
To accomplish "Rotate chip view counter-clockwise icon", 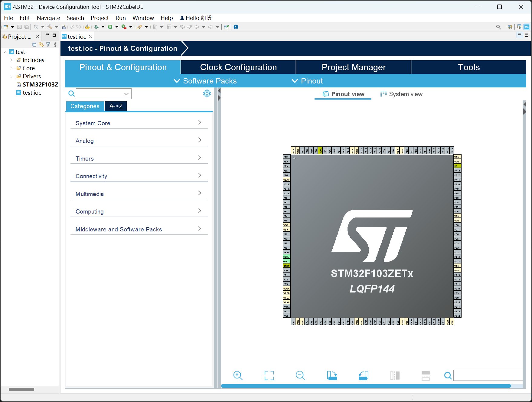I will tap(363, 376).
